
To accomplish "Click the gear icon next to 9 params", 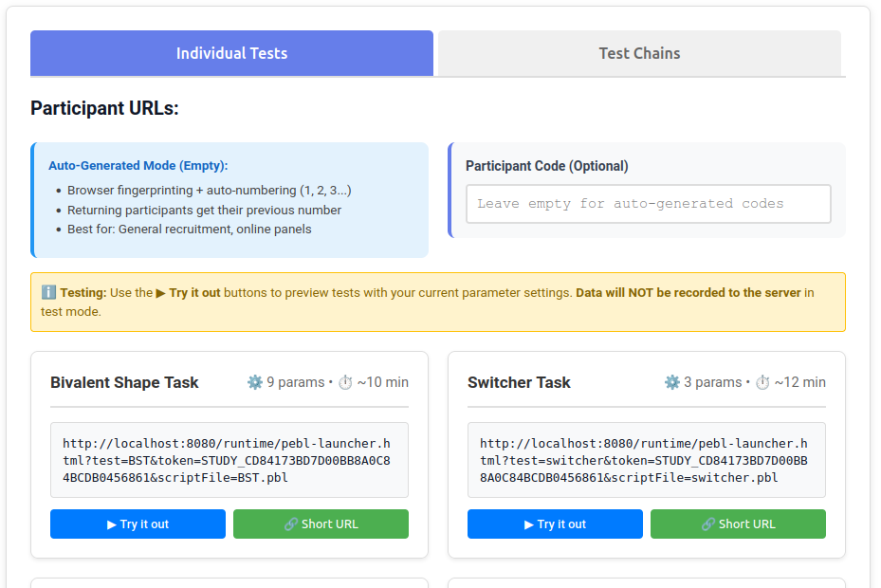I will point(254,381).
